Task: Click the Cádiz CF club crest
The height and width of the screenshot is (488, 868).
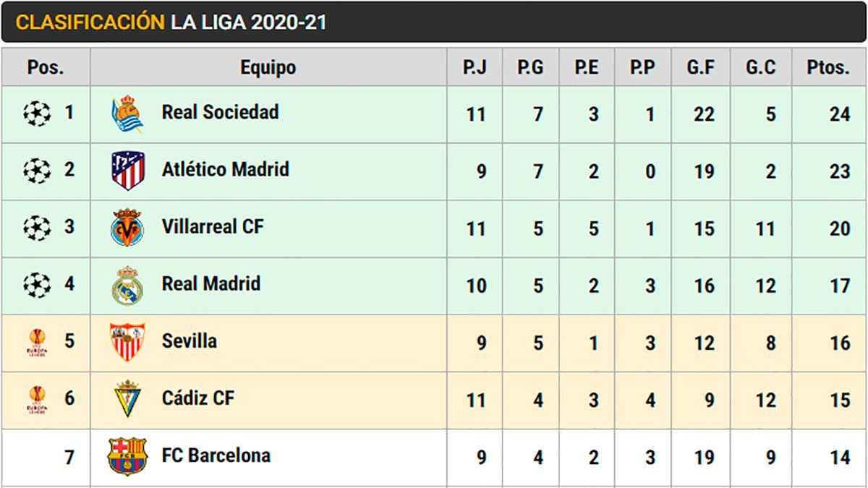Action: click(127, 399)
